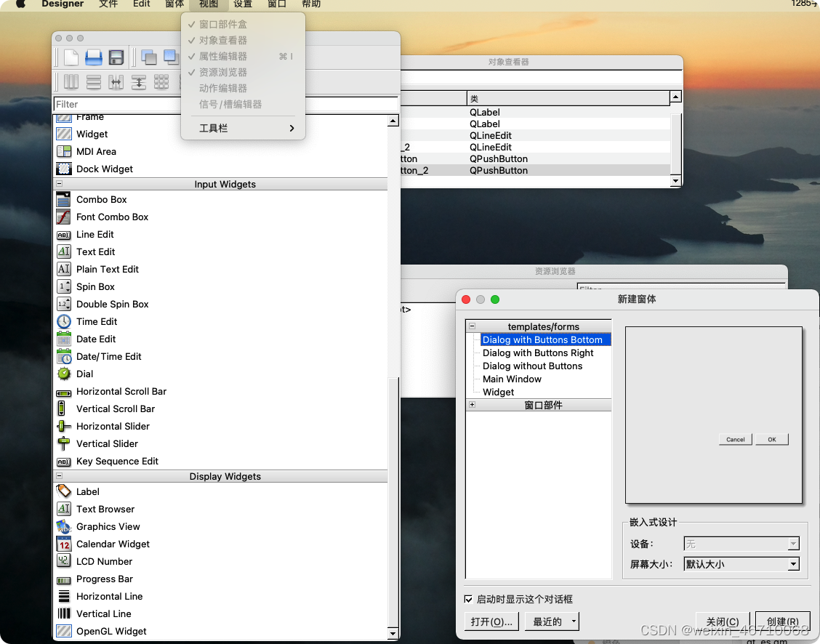Create a new form using the new file icon
The height and width of the screenshot is (644, 820).
click(x=70, y=57)
